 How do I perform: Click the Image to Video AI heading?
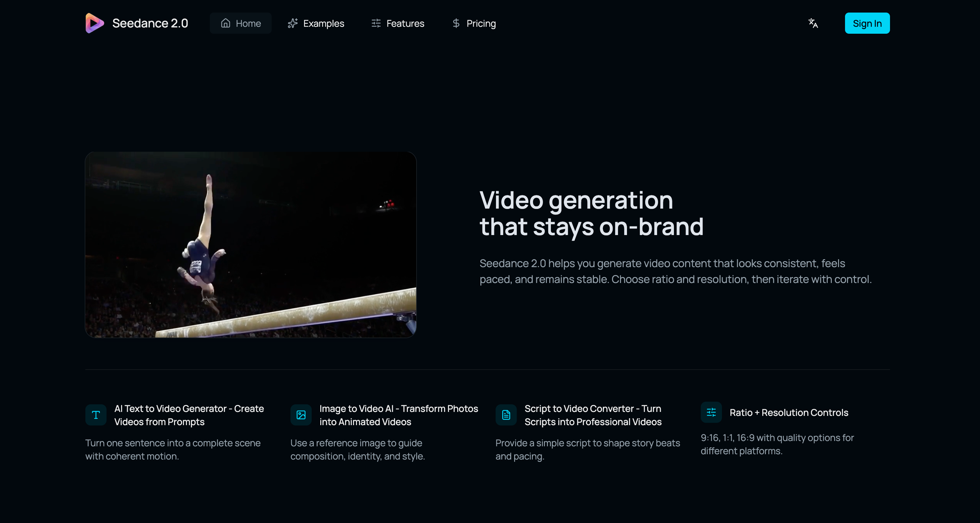click(399, 415)
